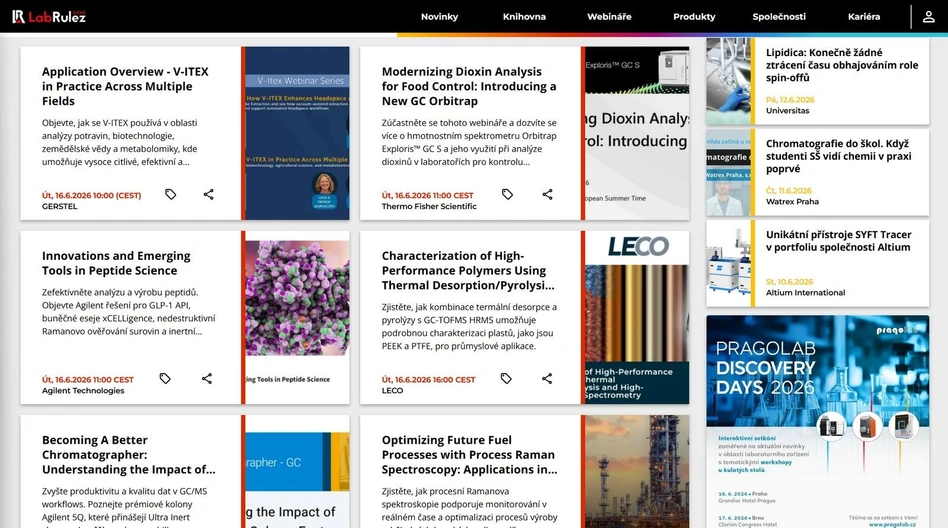Open the Pragolab Discovery Days 2026 banner
Screen dimensions: 948x528
[817, 422]
